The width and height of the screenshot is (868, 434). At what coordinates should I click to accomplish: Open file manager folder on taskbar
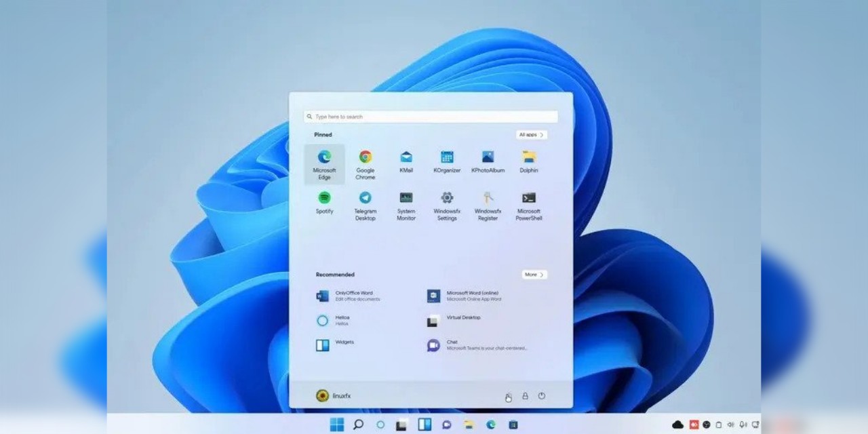coord(469,425)
